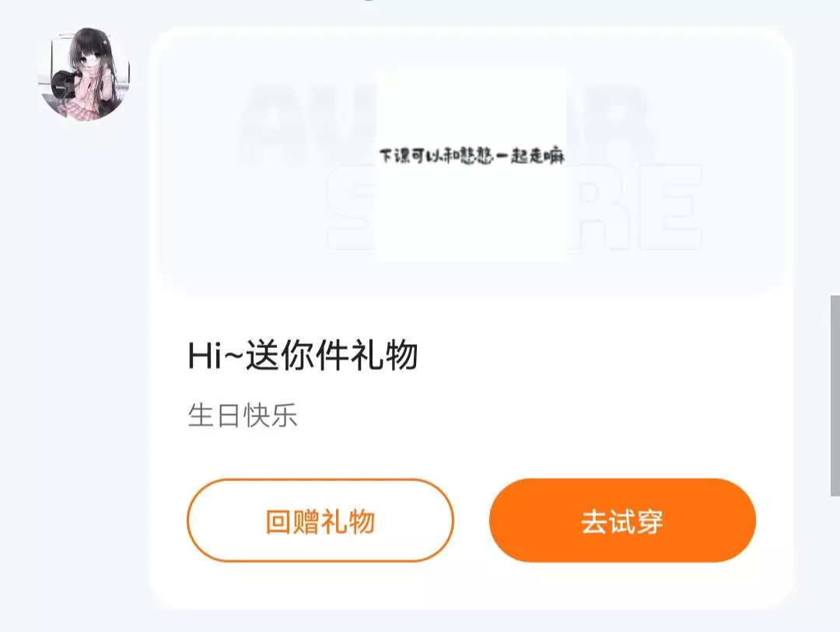Click the handwritten 下课可以和憨憨一起走嘛 text
Screen dimensions: 840x632
472,156
